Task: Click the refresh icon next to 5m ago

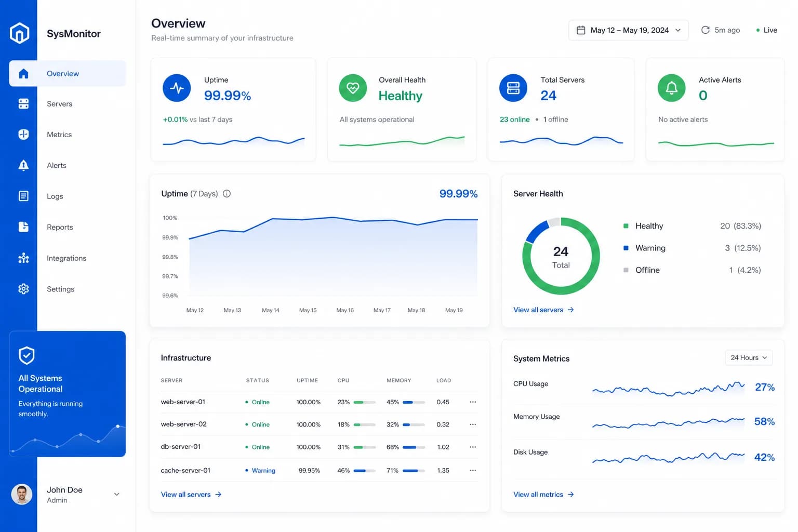Action: (x=705, y=30)
